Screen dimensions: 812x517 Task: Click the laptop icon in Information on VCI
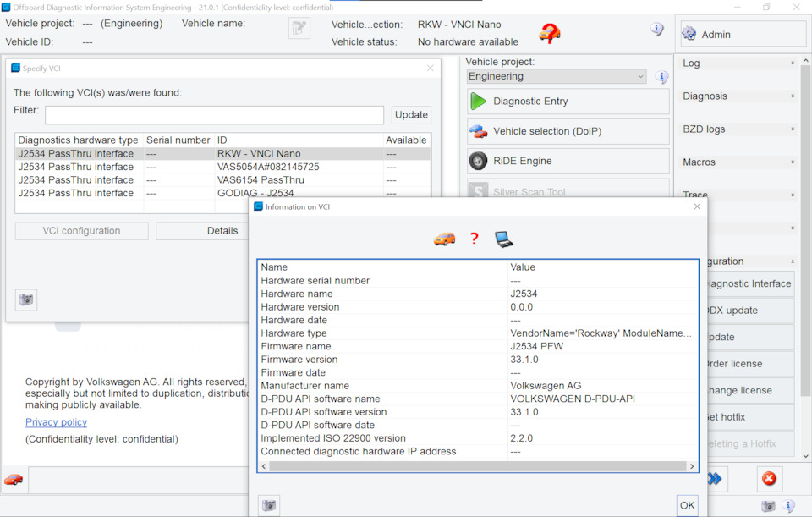(x=503, y=239)
